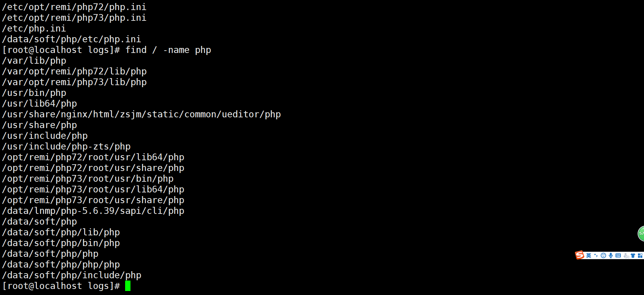Click the find / -name php command text

(168, 50)
